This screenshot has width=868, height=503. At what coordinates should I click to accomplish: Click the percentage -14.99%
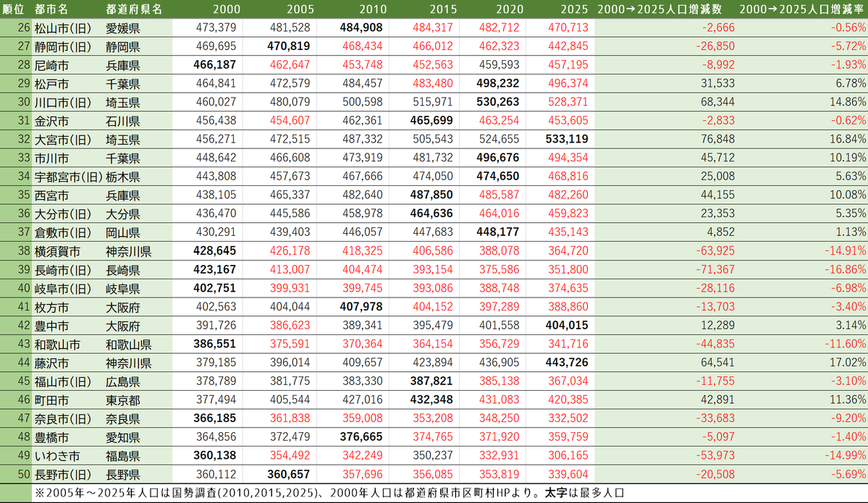coord(846,455)
